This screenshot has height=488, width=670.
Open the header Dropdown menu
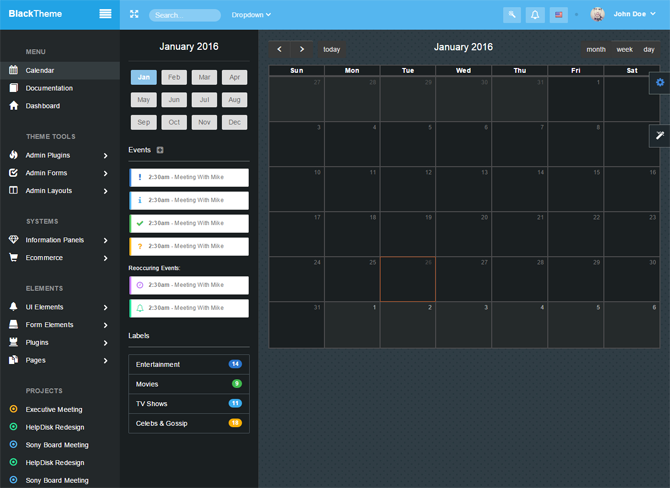[x=251, y=15]
